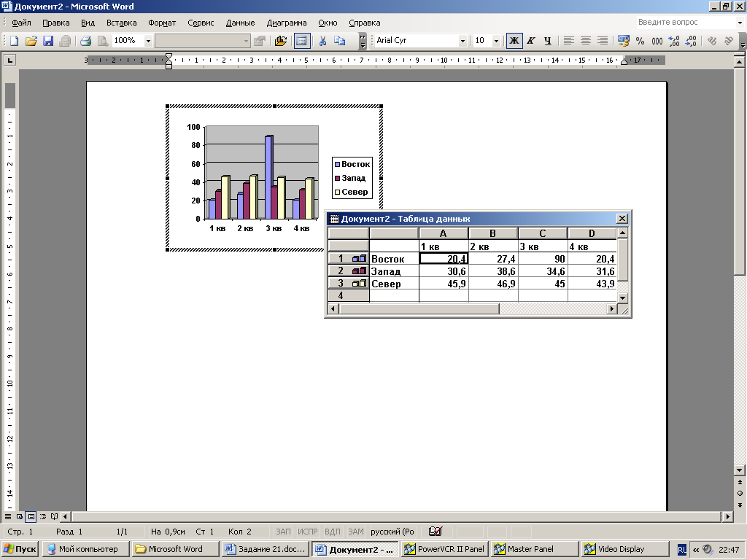Open the Файл menu
This screenshot has width=747, height=560.
click(x=21, y=23)
